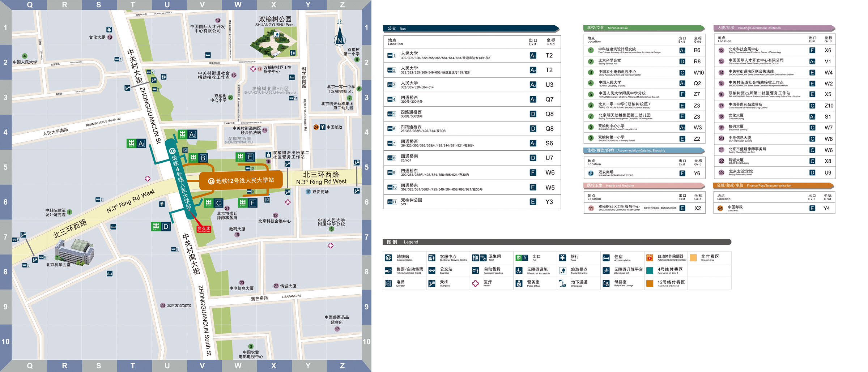Click the Bank yen icon in the legend
868x372 pixels.
562,258
